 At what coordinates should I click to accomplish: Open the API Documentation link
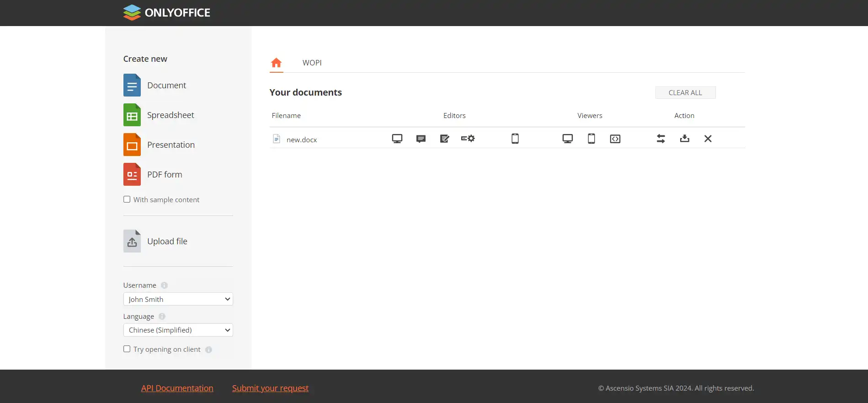[177, 388]
